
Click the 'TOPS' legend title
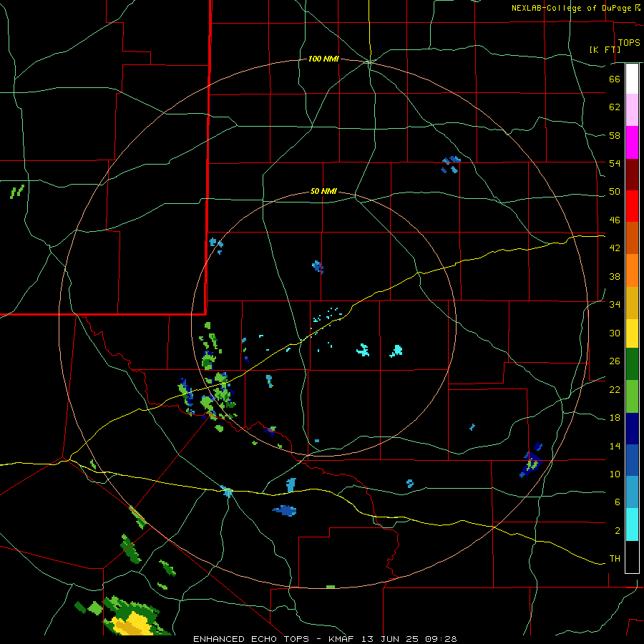tap(629, 43)
